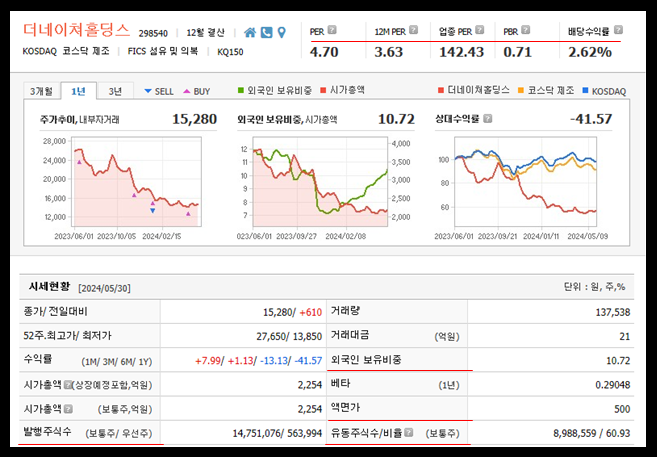Open help icon beside 시가총액 보통주
Image resolution: width=659 pixels, height=457 pixels.
click(68, 409)
